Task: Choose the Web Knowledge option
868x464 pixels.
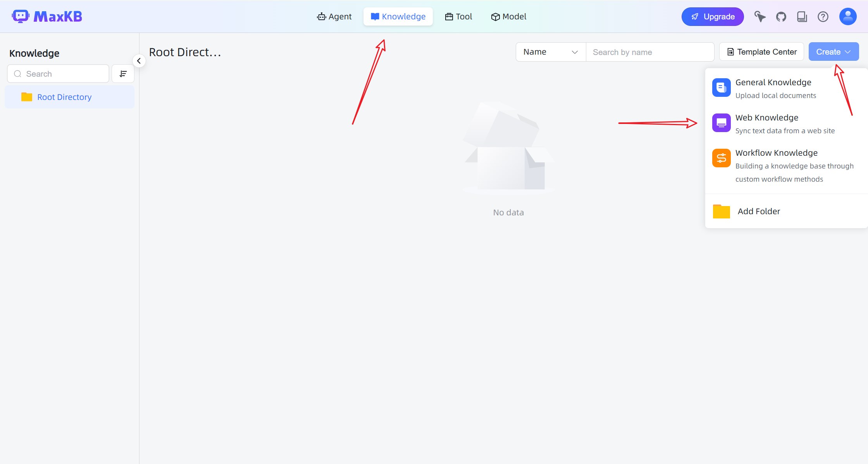Action: click(766, 118)
